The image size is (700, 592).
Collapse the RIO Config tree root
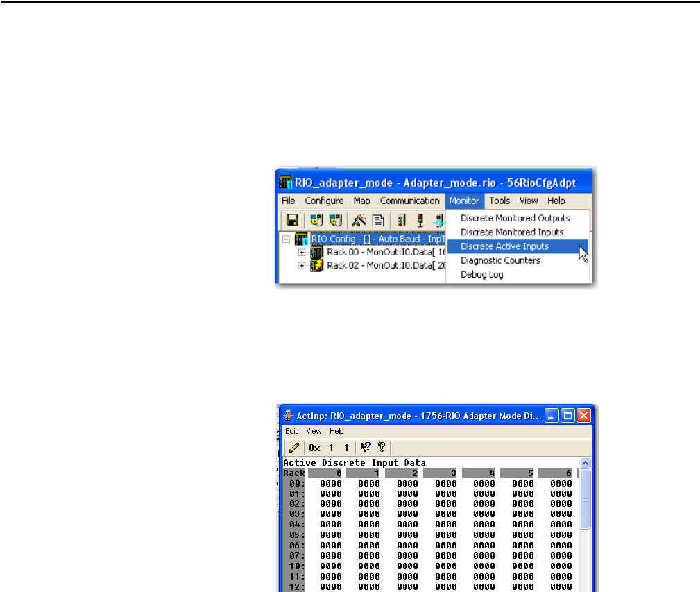(x=286, y=239)
